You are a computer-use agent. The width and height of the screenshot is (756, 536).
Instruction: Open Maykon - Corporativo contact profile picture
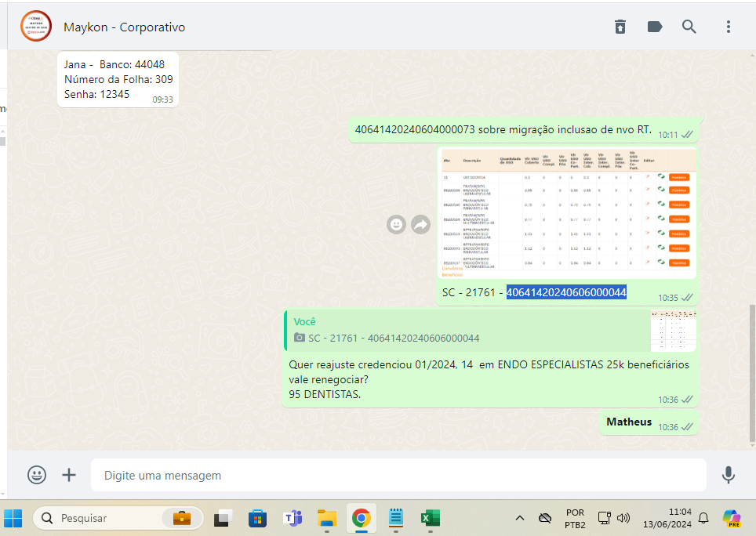35,26
